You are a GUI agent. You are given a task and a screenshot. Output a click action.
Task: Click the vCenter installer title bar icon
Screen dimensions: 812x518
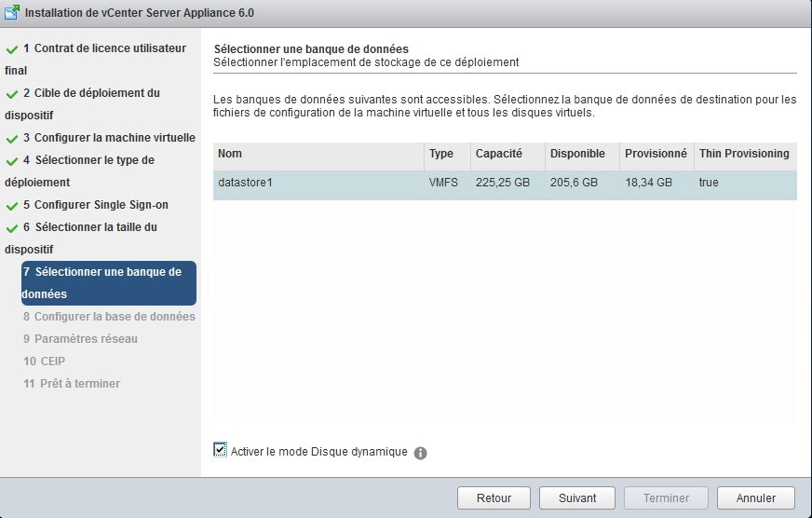click(12, 13)
